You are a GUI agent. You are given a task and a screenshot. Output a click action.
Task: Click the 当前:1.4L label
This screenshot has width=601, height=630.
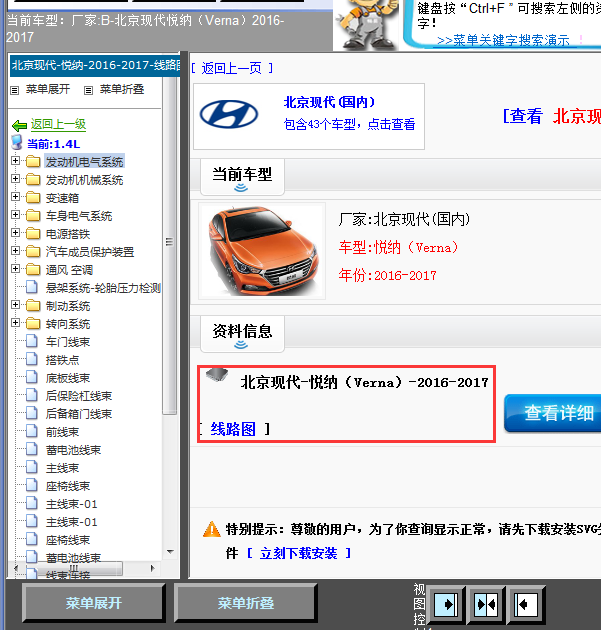53,144
